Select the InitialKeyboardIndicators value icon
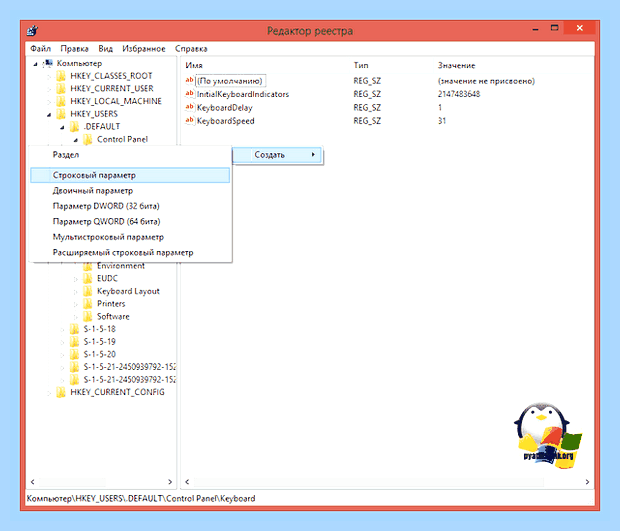 tap(189, 94)
